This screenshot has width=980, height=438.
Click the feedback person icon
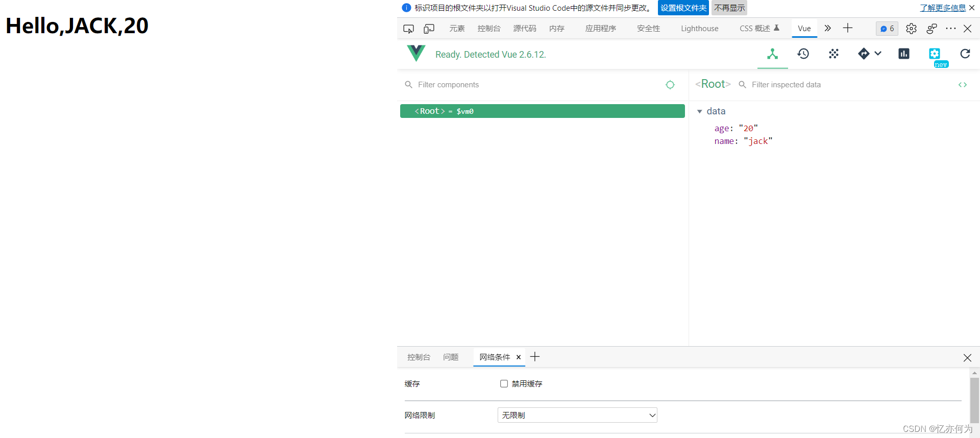(932, 29)
